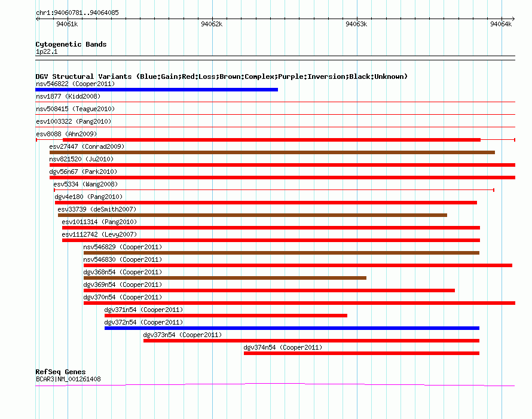Click the brown esv33739 complex bar
Image resolution: width=532 pixels, height=419 pixels.
tap(252, 215)
